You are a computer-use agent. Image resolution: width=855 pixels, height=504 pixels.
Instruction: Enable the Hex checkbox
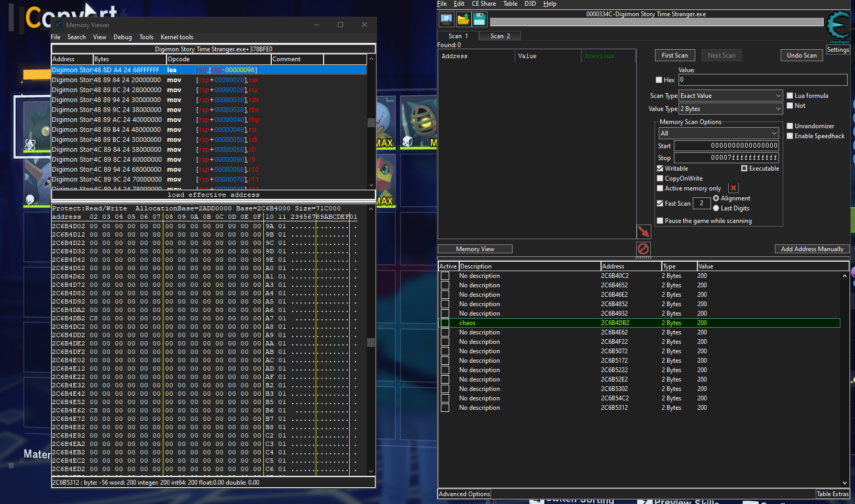(x=659, y=80)
